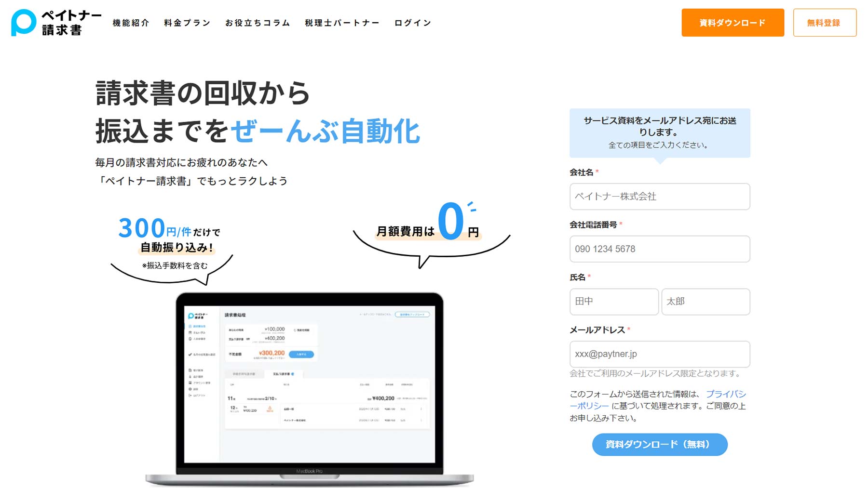Click the blue 資料ダウンロード（無料） button
The width and height of the screenshot is (868, 488).
point(660,444)
